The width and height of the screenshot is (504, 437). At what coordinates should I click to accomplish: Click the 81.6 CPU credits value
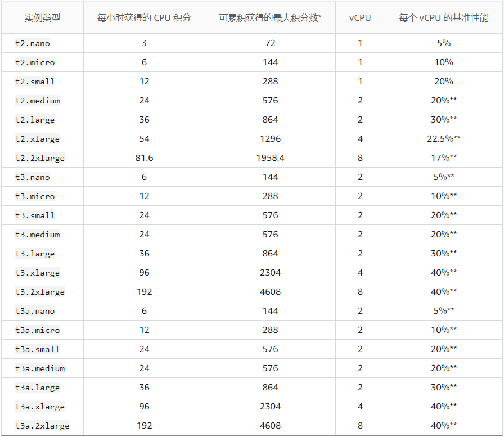click(144, 158)
